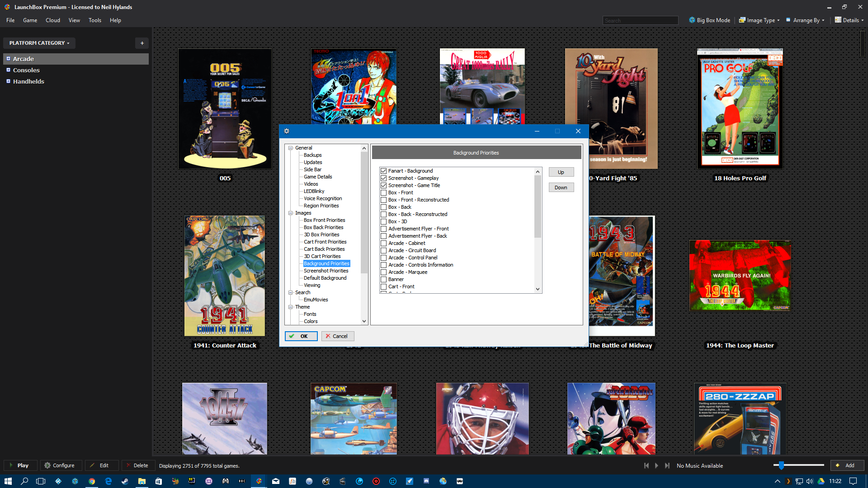Open Google Chrome from the taskbar
This screenshot has width=868, height=488.
[x=92, y=481]
